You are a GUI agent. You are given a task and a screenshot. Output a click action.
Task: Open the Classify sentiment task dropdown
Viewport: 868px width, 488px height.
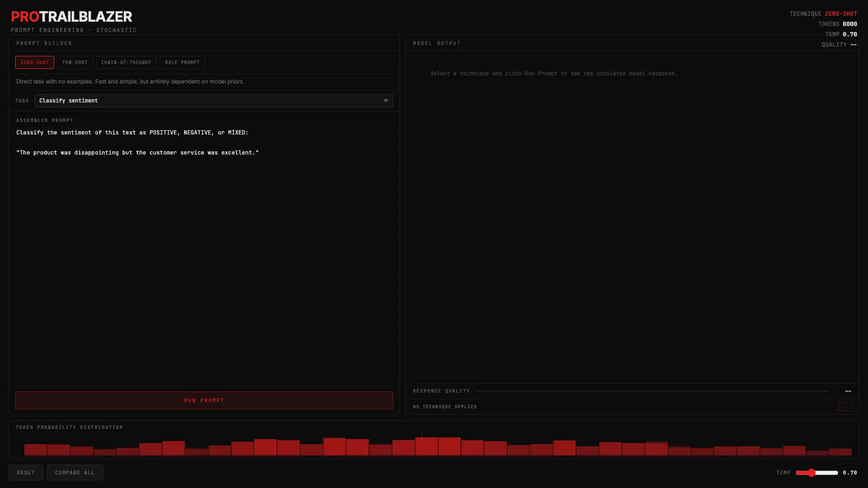[214, 101]
